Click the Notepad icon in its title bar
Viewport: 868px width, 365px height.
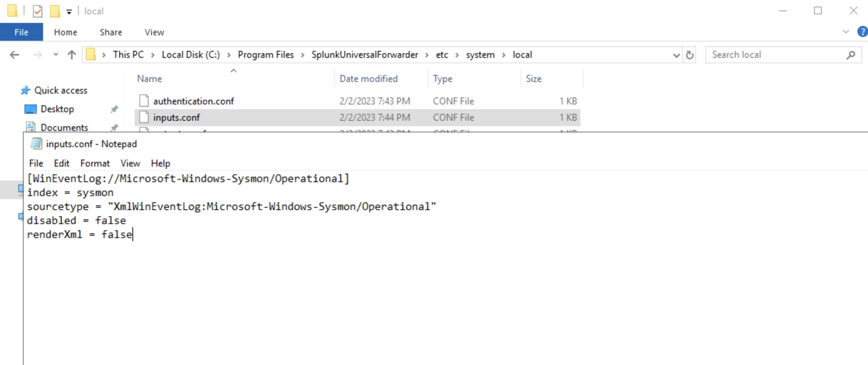pyautogui.click(x=36, y=144)
